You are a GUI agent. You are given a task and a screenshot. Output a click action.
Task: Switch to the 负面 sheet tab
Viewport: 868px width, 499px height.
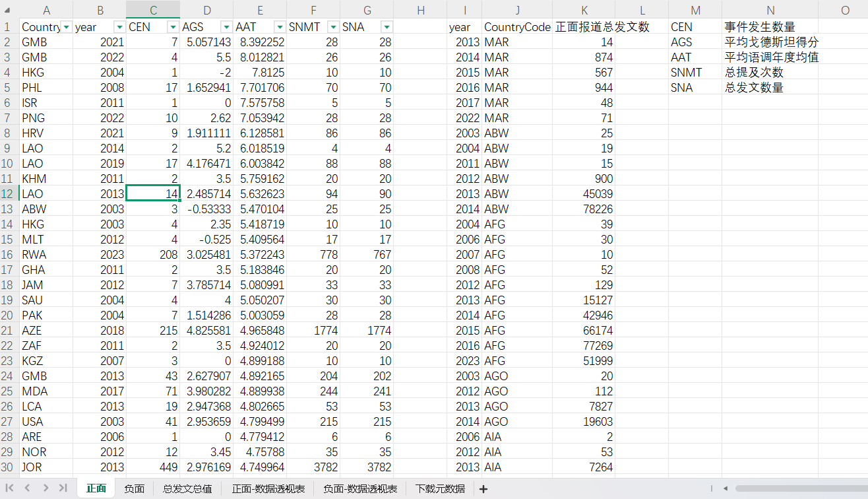[x=134, y=488]
